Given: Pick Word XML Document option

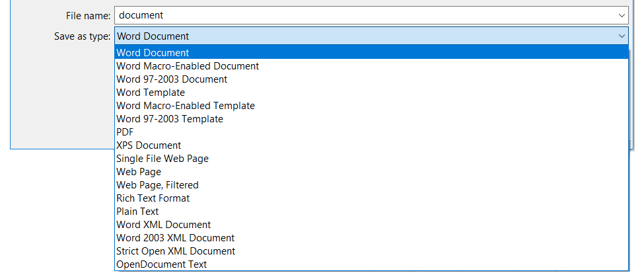Looking at the screenshot, I should [x=371, y=225].
